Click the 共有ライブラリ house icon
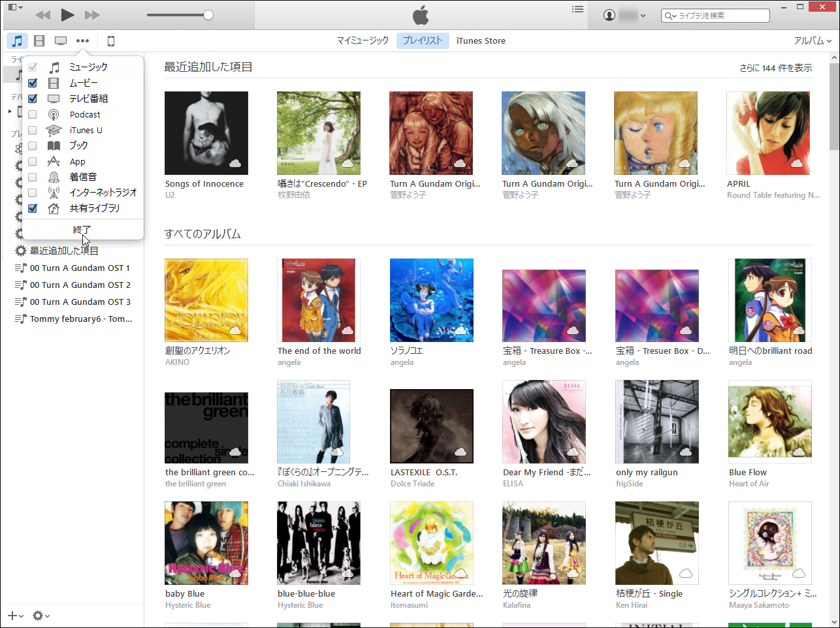Screen dimensions: 840x628 (x=54, y=208)
